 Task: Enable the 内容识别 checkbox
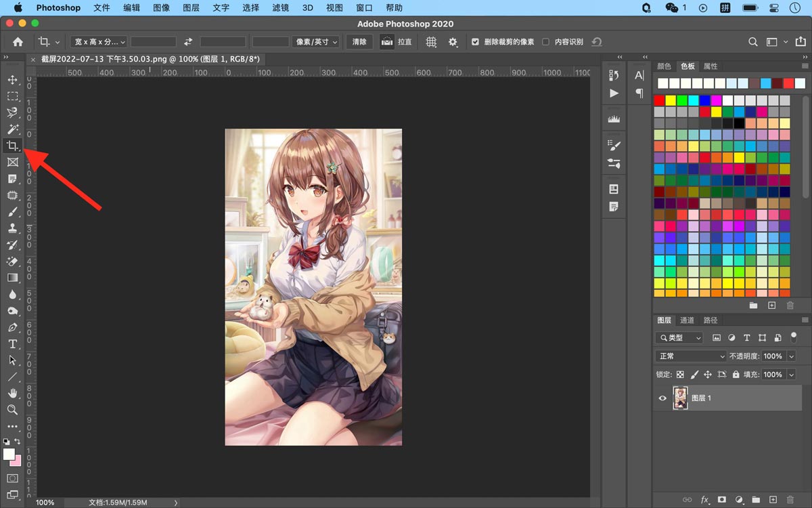coord(545,42)
